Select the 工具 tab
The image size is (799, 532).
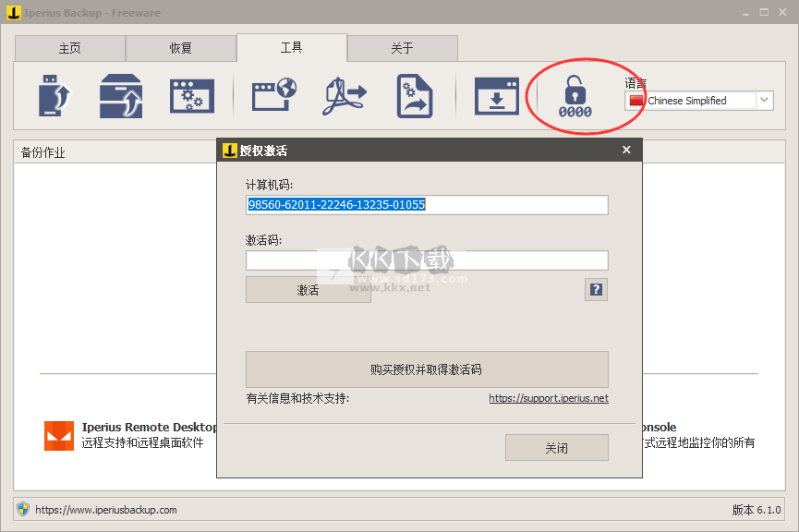292,47
